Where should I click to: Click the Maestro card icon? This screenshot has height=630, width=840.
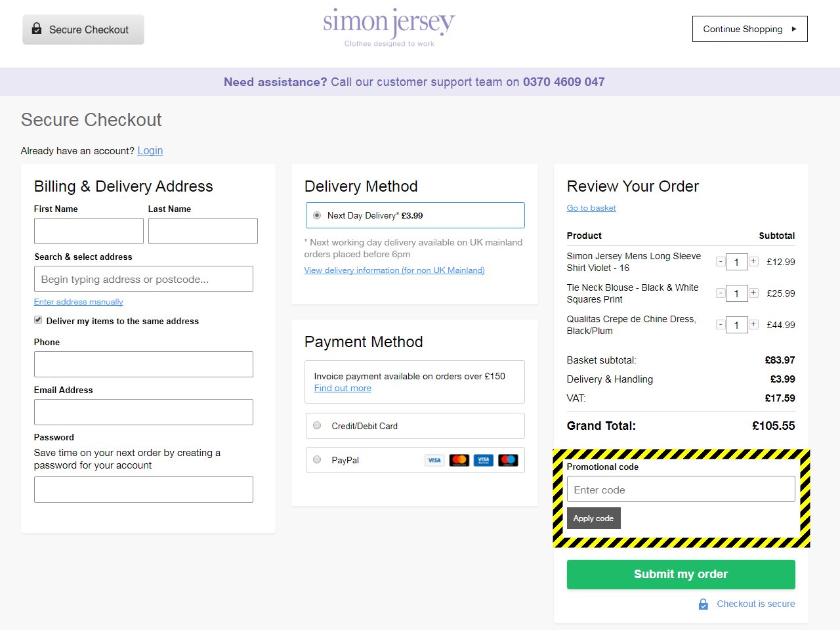pos(508,460)
